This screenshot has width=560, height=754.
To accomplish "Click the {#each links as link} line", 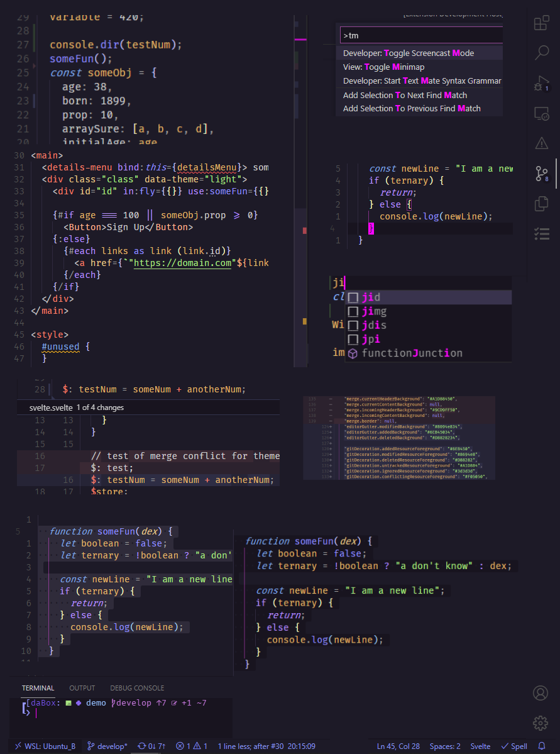I will click(147, 251).
